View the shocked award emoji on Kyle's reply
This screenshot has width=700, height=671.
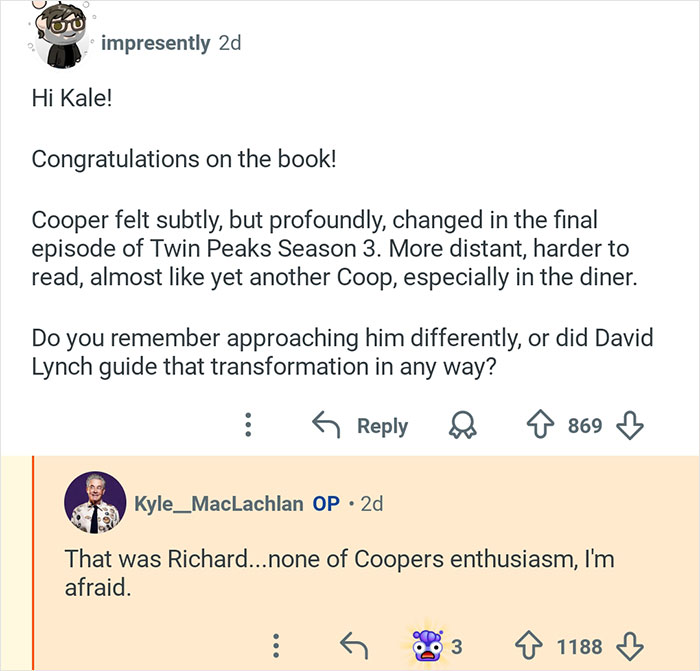[x=427, y=643]
